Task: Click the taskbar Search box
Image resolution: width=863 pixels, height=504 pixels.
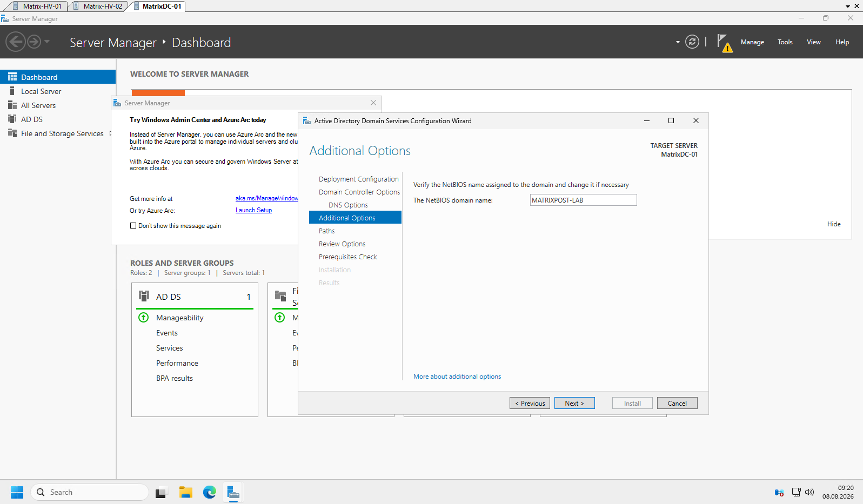Action: [90, 492]
